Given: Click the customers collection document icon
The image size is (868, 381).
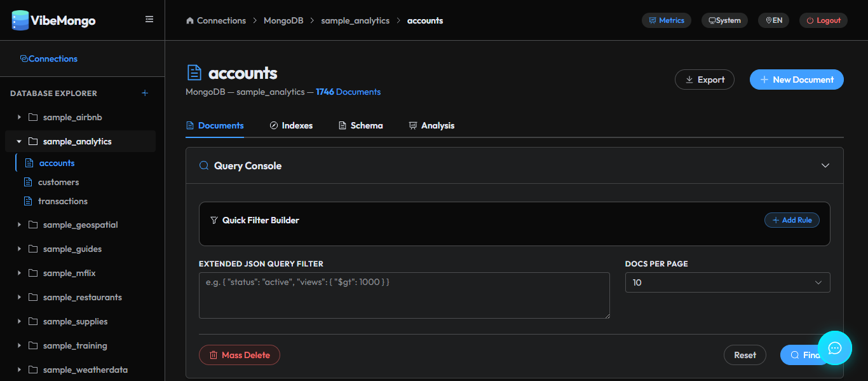Looking at the screenshot, I should pos(27,182).
